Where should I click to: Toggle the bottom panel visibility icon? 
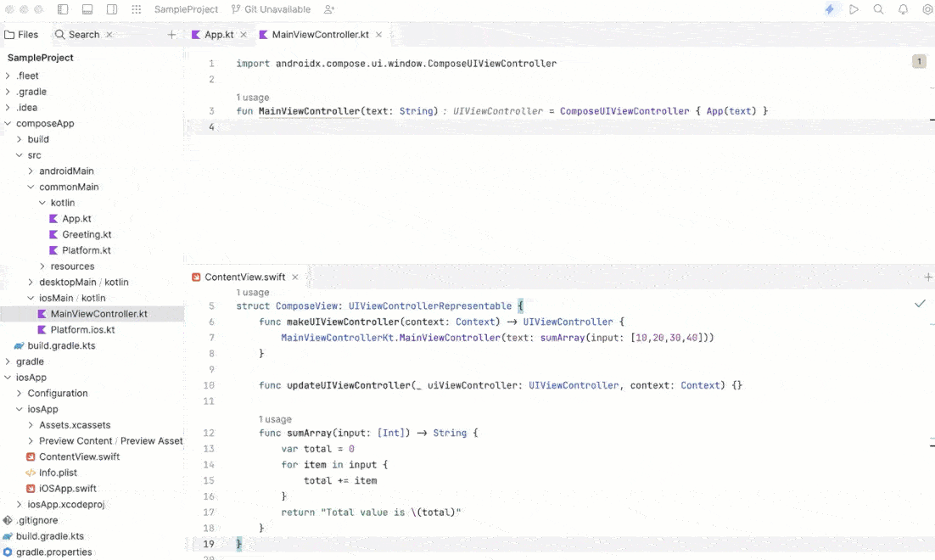click(87, 8)
